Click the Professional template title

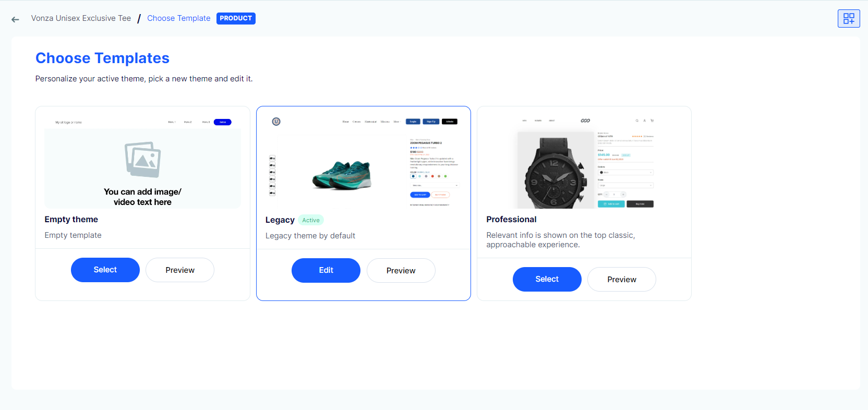click(511, 220)
